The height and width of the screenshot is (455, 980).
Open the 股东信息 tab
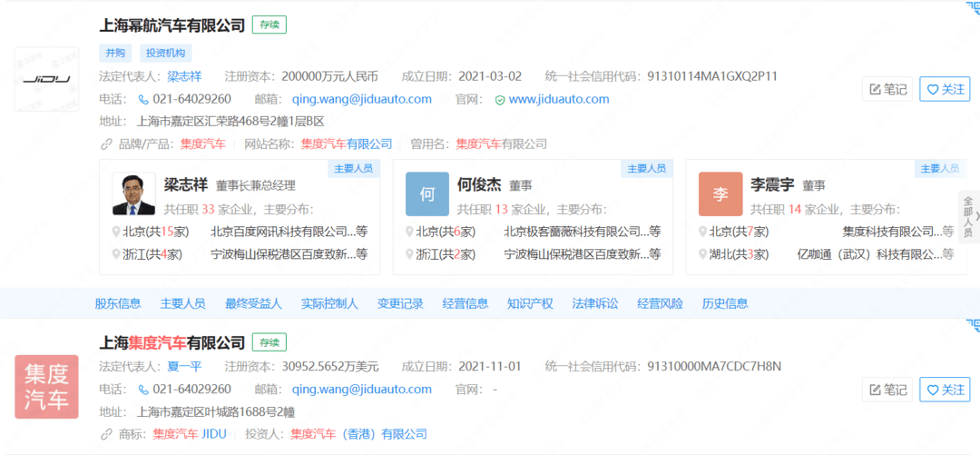(x=118, y=304)
